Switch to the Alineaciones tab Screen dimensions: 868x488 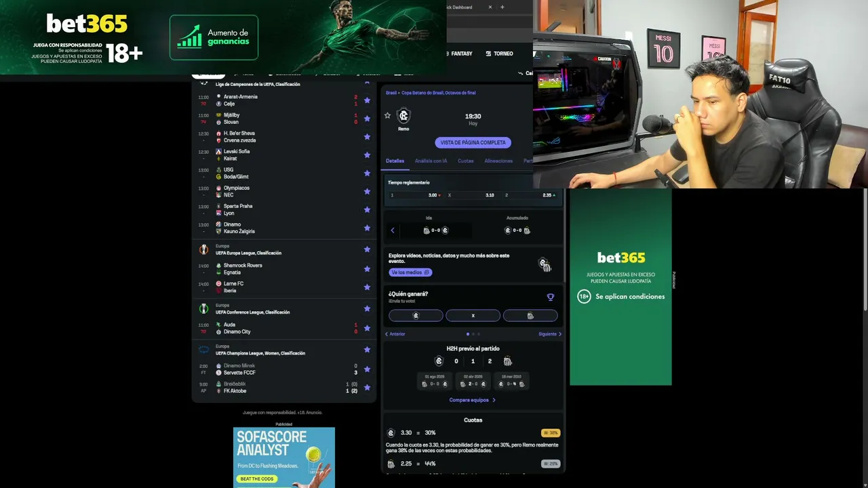pyautogui.click(x=498, y=161)
